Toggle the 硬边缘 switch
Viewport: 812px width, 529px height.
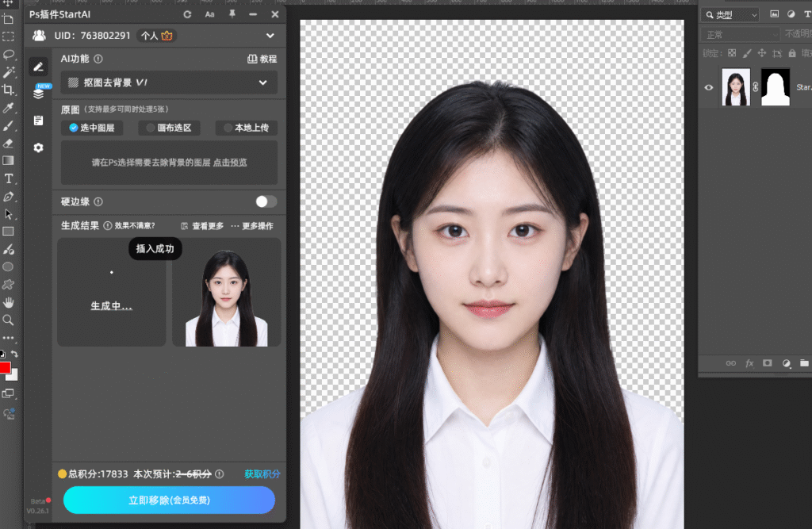tap(266, 201)
